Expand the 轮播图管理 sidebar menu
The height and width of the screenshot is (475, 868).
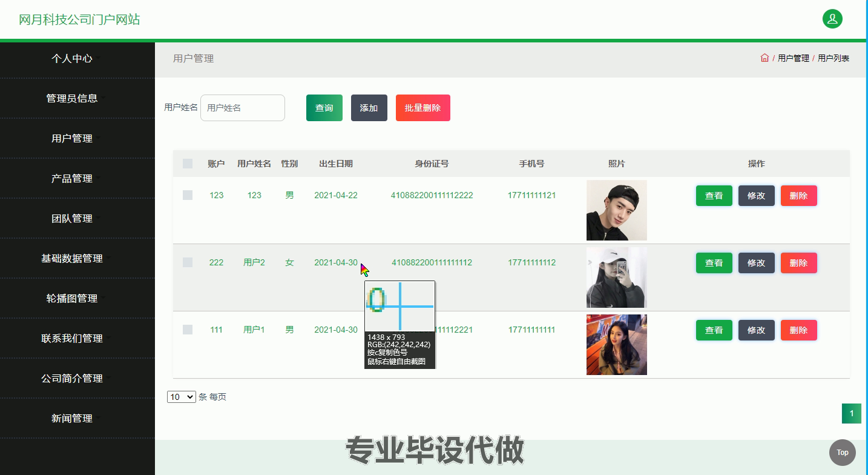pyautogui.click(x=77, y=298)
